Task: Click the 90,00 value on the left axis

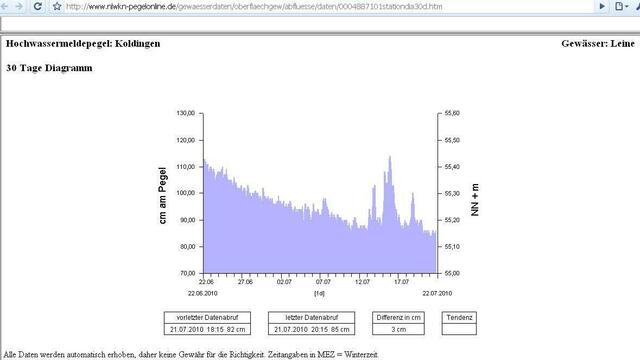Action: tap(187, 220)
